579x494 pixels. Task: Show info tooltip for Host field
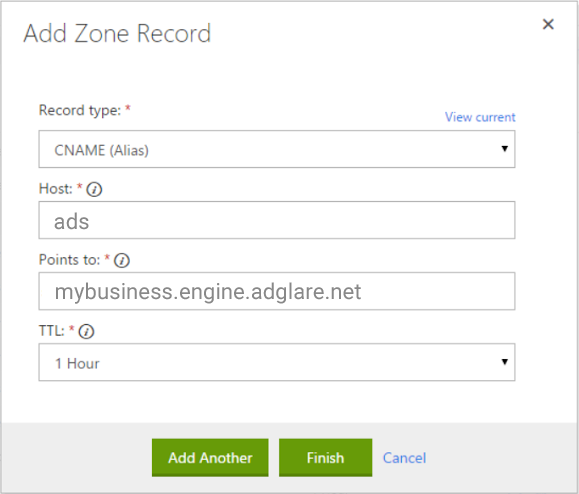tap(94, 190)
